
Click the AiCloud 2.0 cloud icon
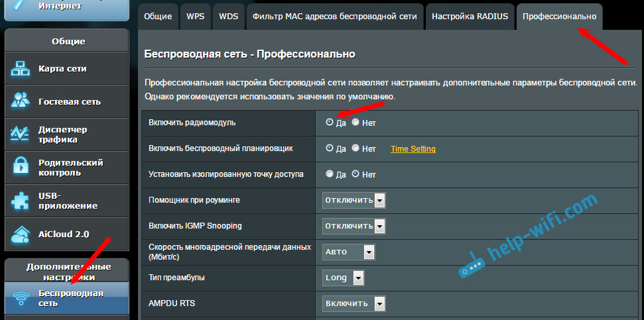point(21,235)
